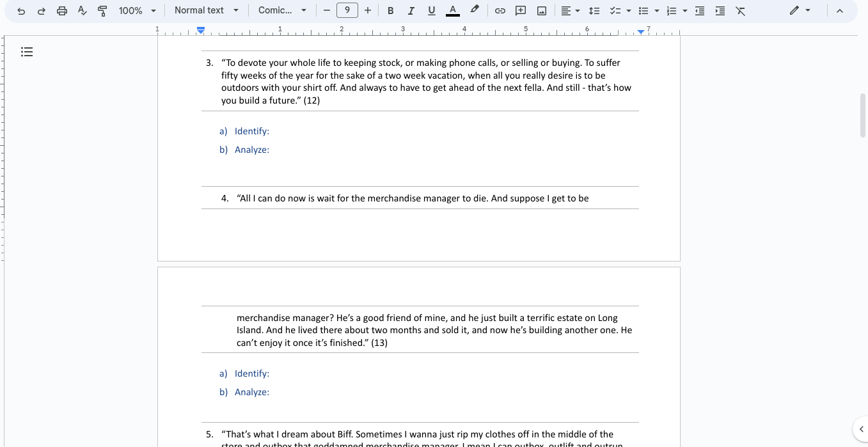Screen dimensions: 868x447
Task: Toggle italic formatting
Action: coord(411,10)
